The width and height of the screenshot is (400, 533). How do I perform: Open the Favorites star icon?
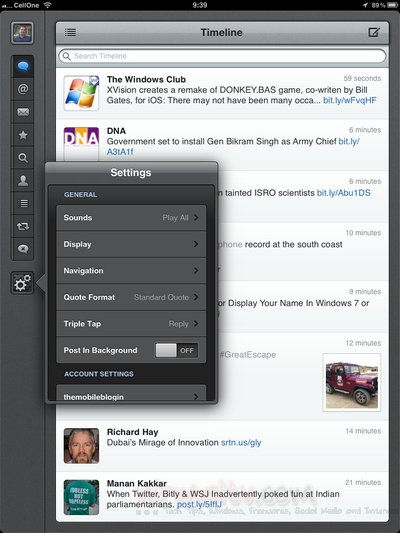[23, 135]
